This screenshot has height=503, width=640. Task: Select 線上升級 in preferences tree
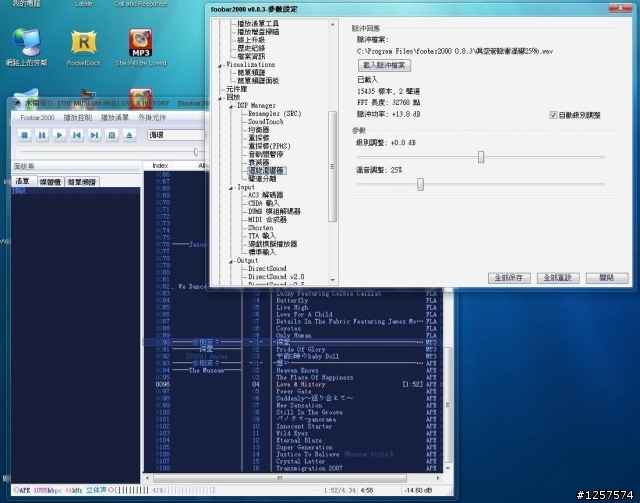click(251, 40)
